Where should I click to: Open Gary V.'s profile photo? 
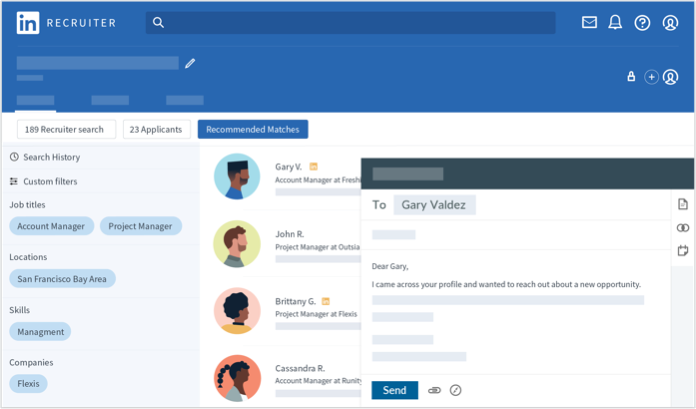(x=237, y=176)
